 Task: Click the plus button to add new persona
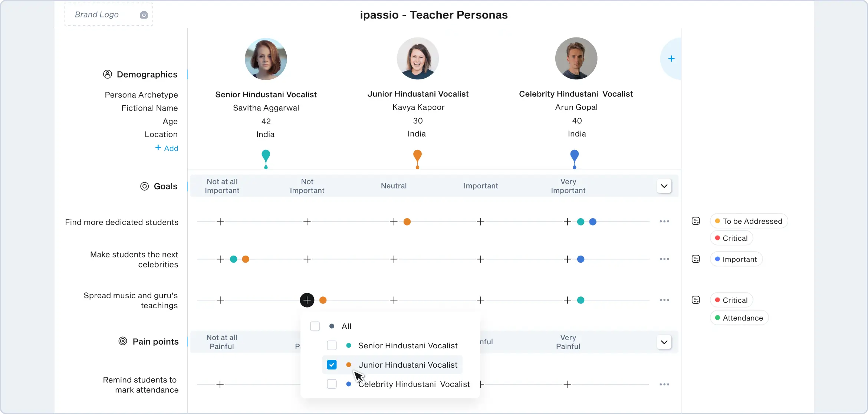(x=671, y=59)
